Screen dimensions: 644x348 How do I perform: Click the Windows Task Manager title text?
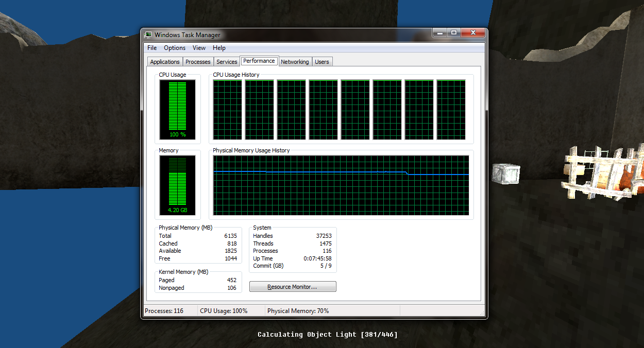point(188,35)
